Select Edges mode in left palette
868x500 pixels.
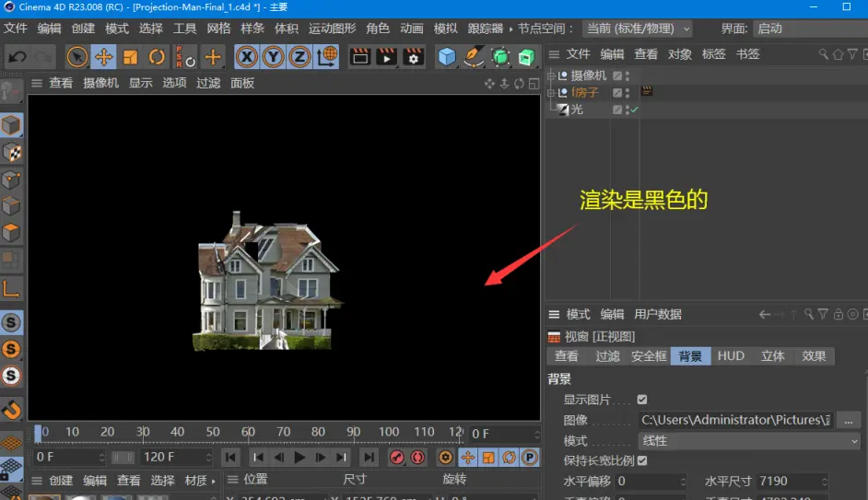coord(12,206)
